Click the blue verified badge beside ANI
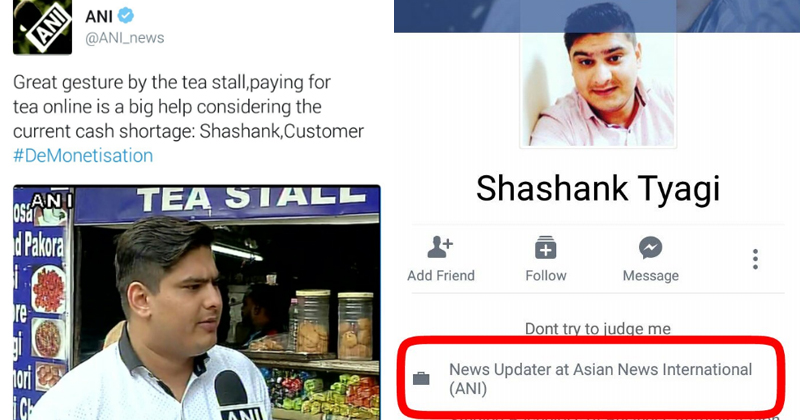This screenshot has height=420, width=800. (126, 16)
